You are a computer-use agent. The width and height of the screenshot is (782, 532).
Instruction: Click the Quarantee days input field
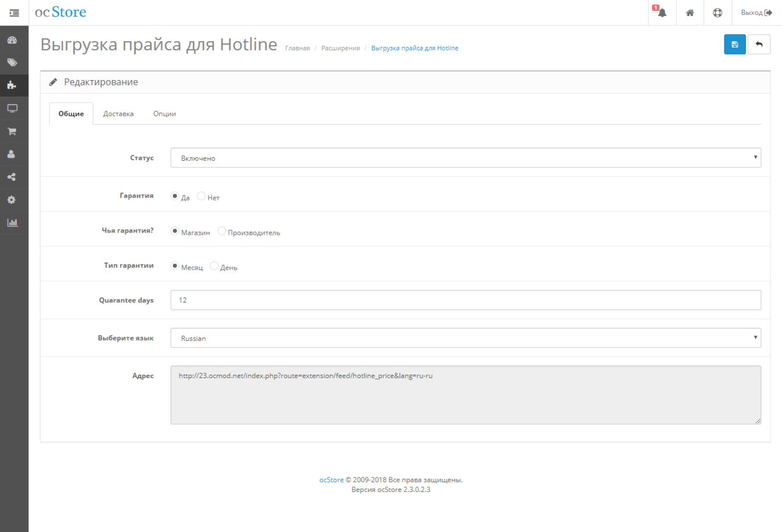click(466, 300)
